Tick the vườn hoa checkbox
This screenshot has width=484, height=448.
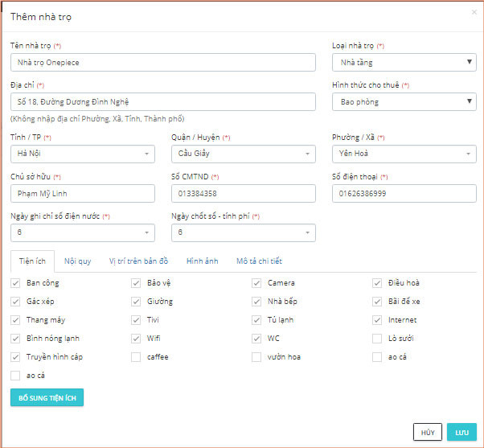[256, 357]
